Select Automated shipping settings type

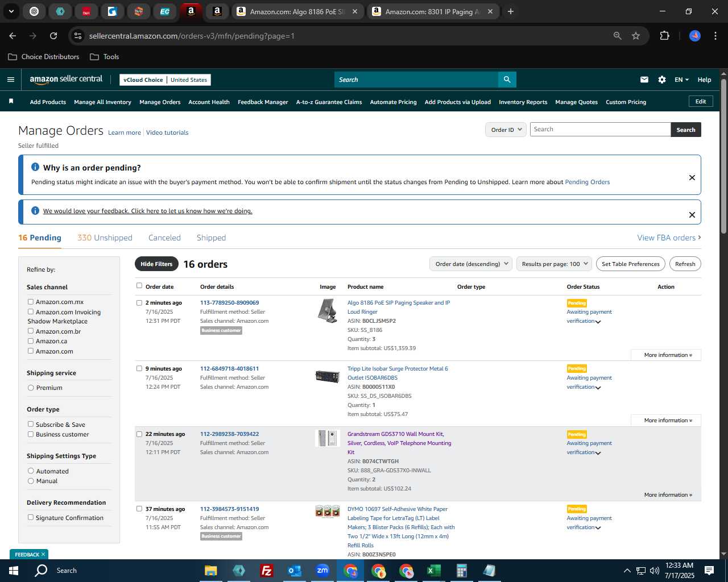pyautogui.click(x=31, y=471)
